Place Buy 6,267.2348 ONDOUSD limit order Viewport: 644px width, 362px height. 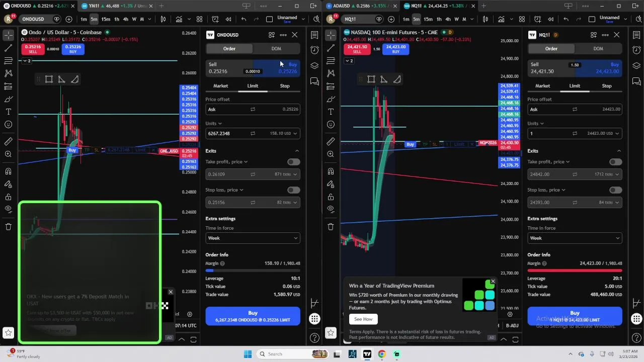click(253, 316)
